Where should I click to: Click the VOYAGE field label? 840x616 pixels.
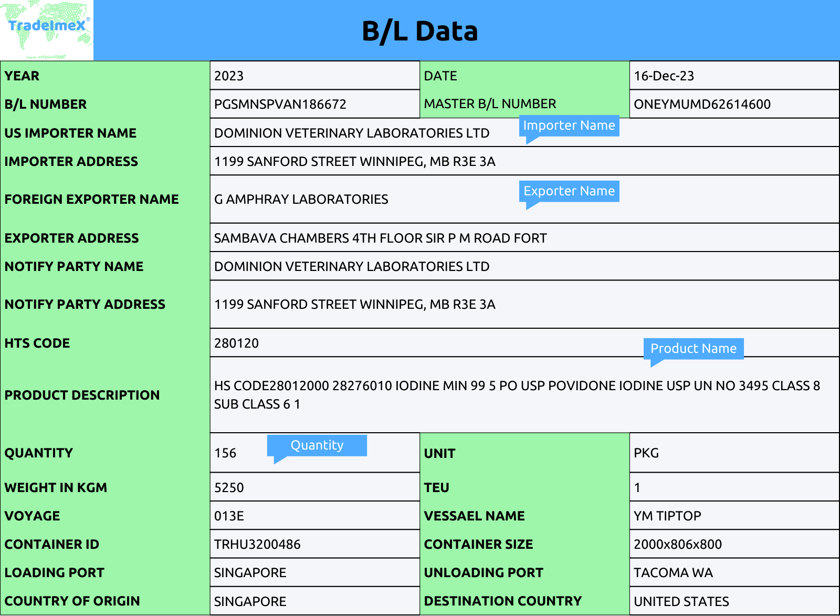coord(33,516)
